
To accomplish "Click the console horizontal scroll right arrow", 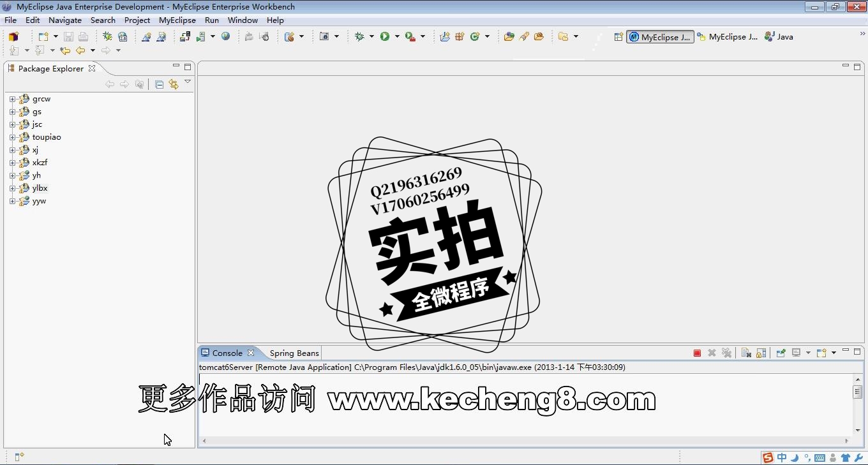I will (847, 441).
